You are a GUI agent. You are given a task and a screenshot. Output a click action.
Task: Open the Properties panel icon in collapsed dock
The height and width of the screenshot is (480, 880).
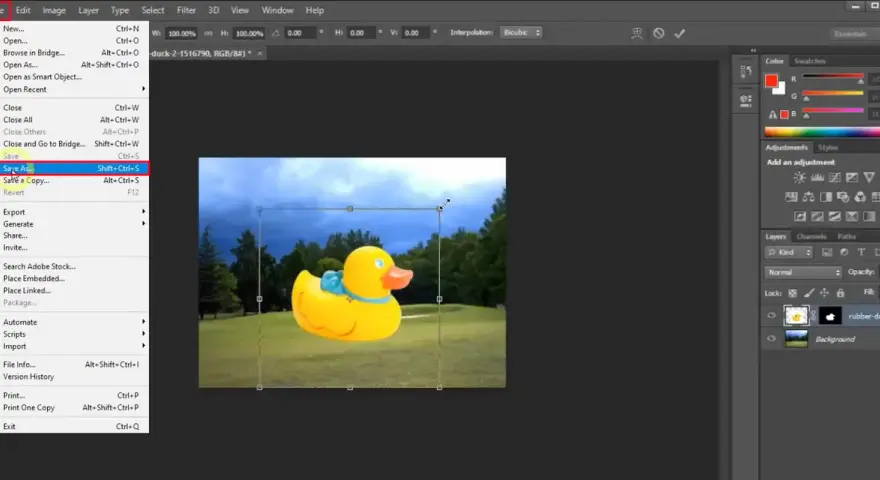(746, 100)
